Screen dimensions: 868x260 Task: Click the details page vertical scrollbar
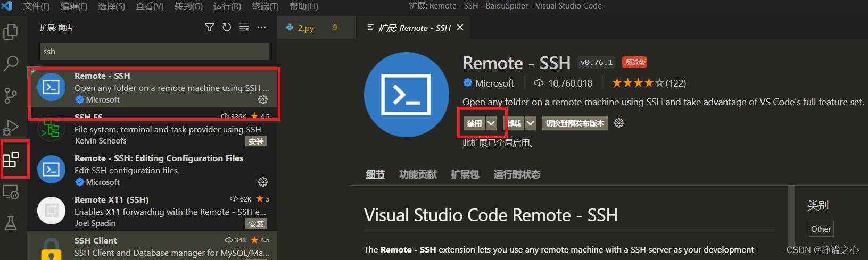[x=791, y=223]
